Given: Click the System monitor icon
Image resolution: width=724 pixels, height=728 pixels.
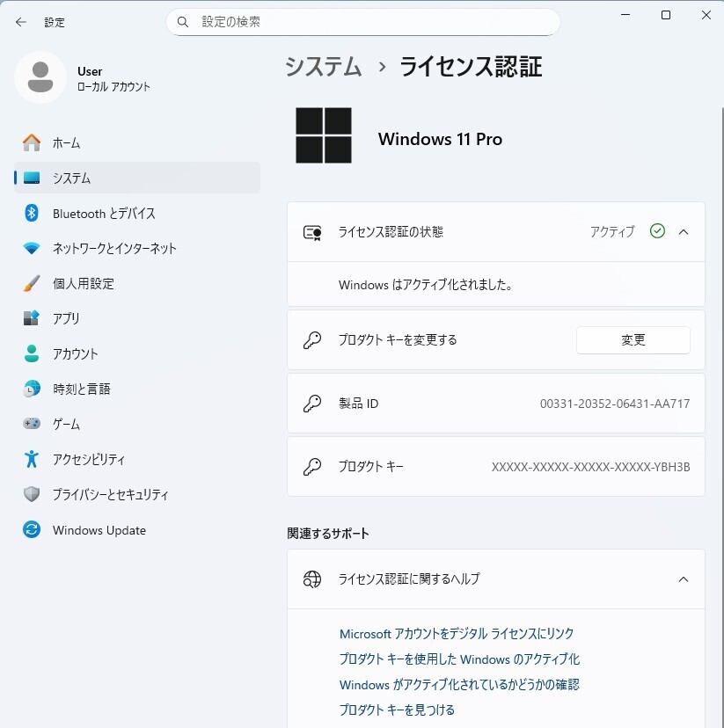Looking at the screenshot, I should pyautogui.click(x=32, y=178).
